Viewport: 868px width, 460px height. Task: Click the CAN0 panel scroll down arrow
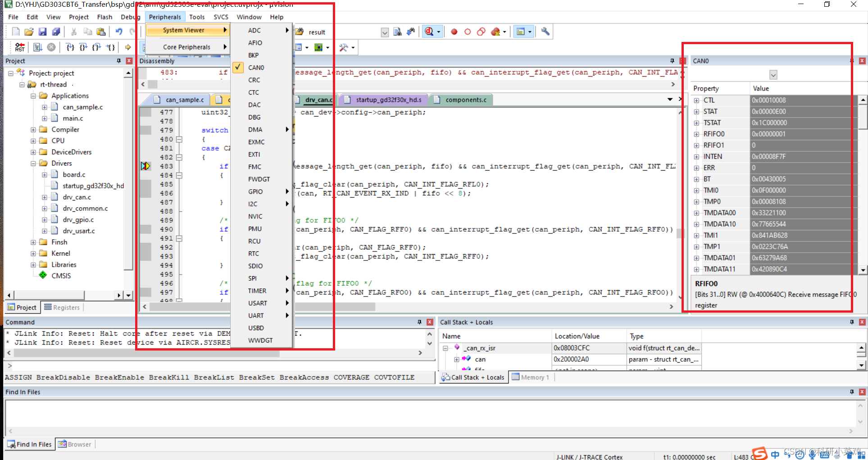pyautogui.click(x=863, y=270)
